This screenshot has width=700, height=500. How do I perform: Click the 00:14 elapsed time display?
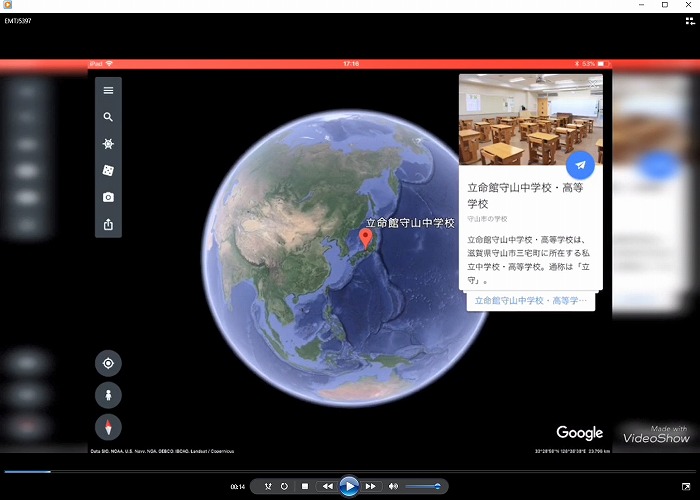(x=238, y=487)
